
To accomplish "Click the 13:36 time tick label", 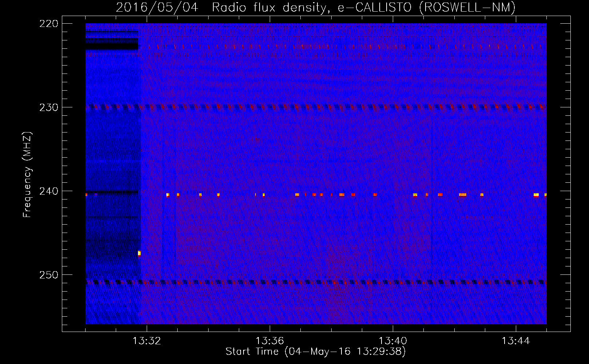I will tap(270, 341).
